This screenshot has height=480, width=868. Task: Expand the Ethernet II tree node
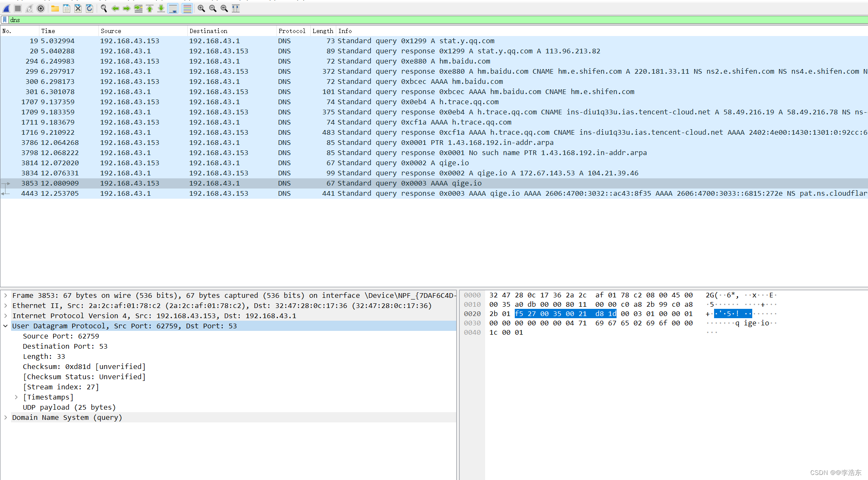coord(6,306)
